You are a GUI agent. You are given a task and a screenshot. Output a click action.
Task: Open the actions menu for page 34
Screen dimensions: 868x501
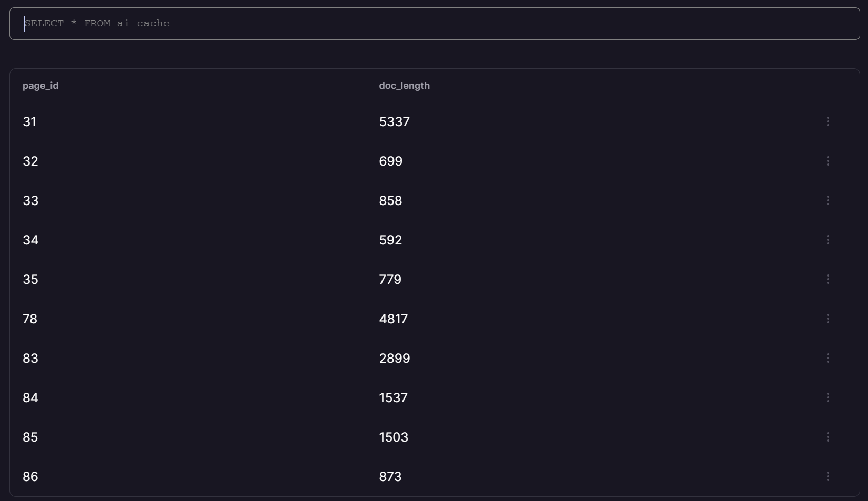pos(828,240)
